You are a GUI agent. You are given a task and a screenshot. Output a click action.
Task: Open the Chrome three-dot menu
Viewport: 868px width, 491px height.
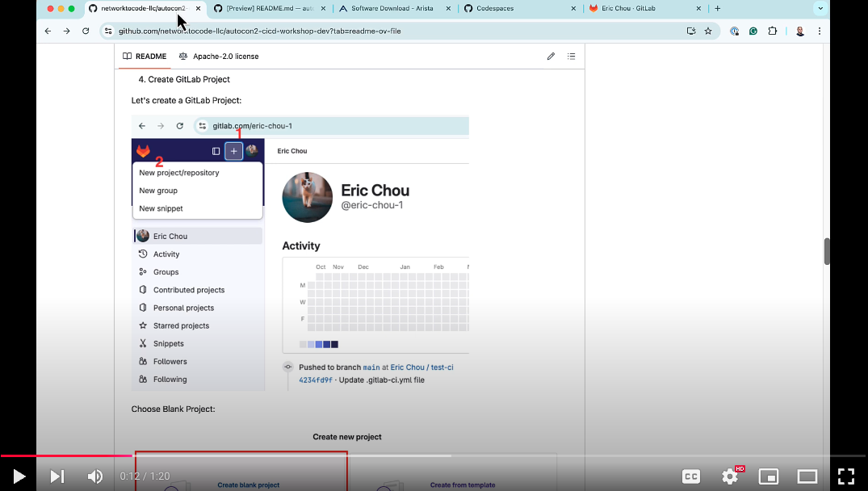pyautogui.click(x=820, y=31)
